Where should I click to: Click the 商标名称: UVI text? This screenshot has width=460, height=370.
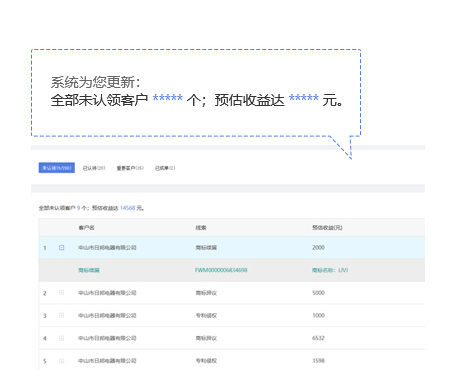[330, 270]
